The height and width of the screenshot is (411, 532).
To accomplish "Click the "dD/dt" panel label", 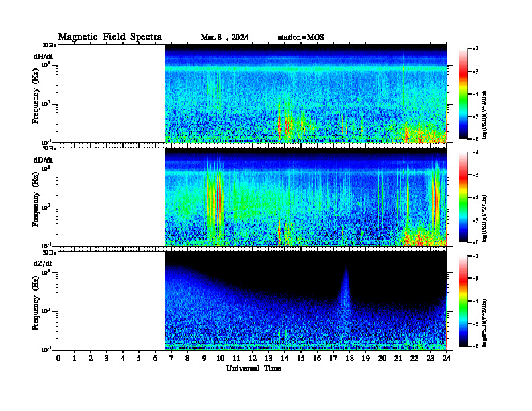I will [43, 160].
